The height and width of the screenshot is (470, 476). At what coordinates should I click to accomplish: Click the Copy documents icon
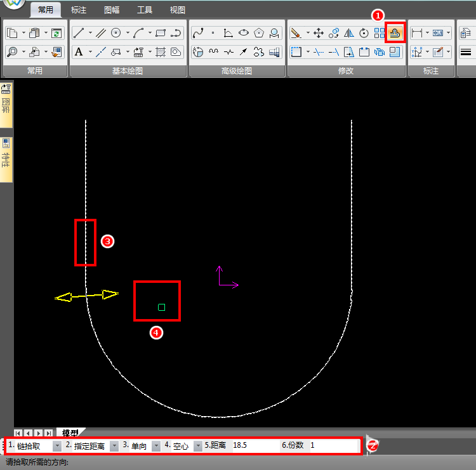13,33
